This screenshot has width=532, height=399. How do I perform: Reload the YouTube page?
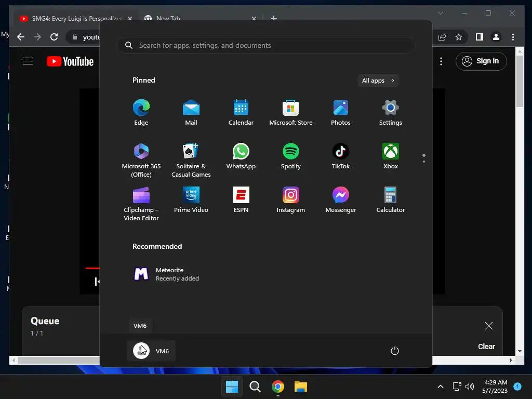54,37
